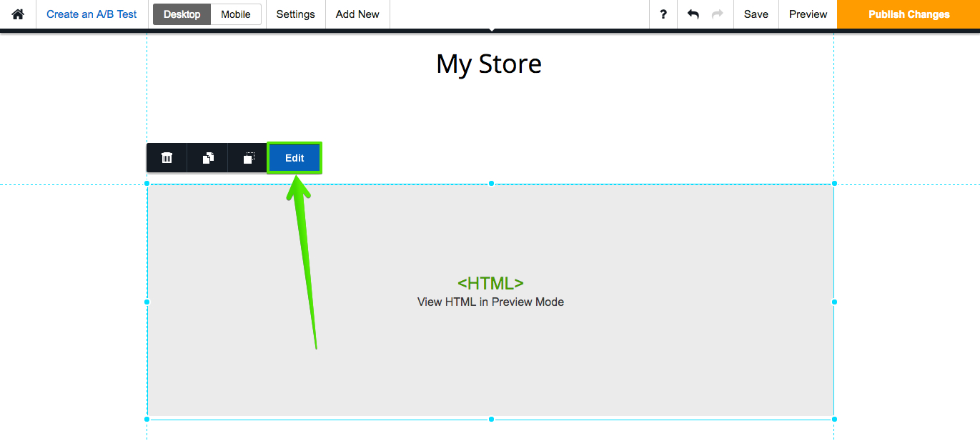Open Create an A/B Test link
This screenshot has height=441, width=980.
click(91, 14)
